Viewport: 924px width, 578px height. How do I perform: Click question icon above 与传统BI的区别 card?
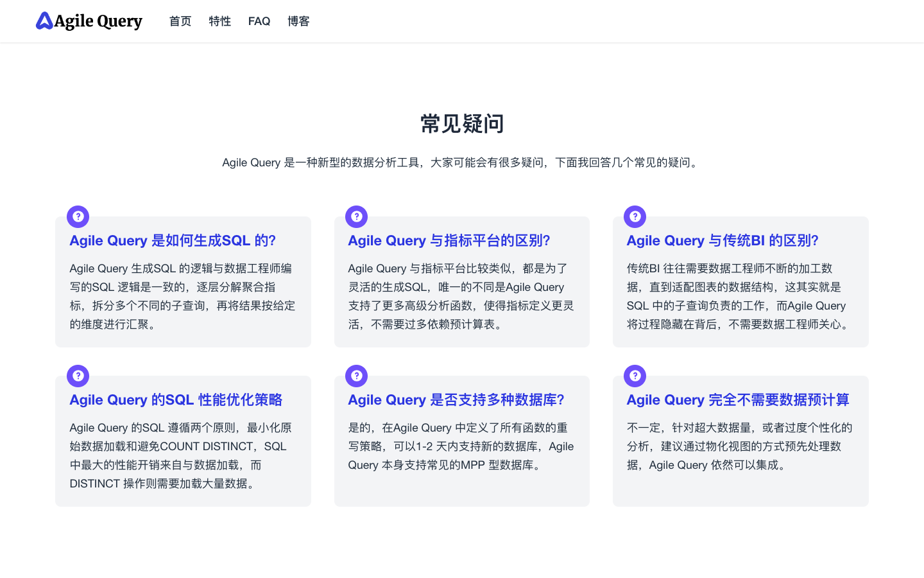click(x=635, y=216)
